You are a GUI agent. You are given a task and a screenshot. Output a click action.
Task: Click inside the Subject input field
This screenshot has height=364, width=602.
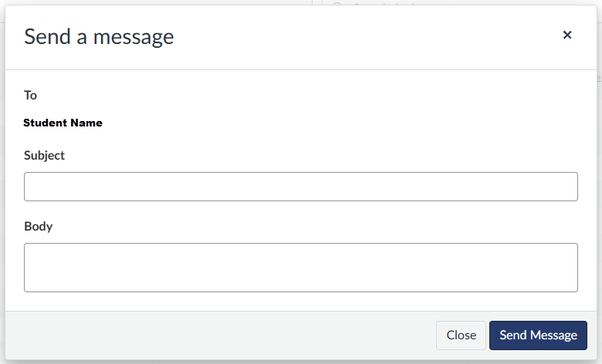[x=301, y=187]
